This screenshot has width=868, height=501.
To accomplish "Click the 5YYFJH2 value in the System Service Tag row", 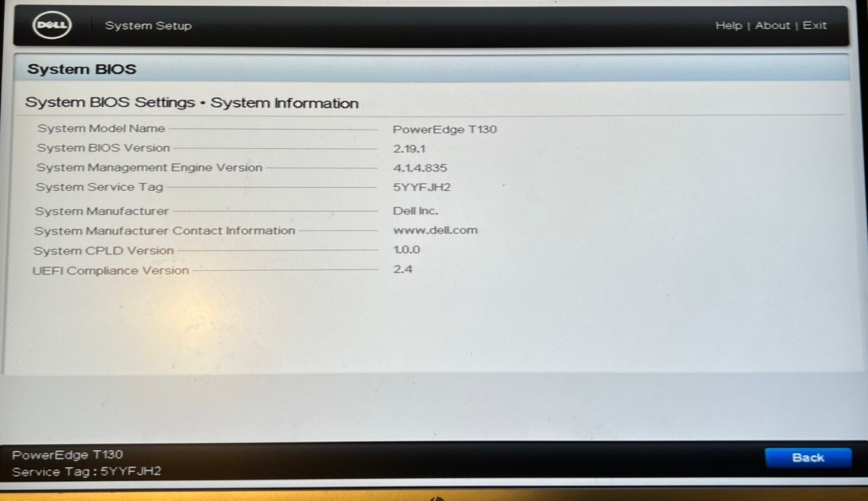I will 423,188.
